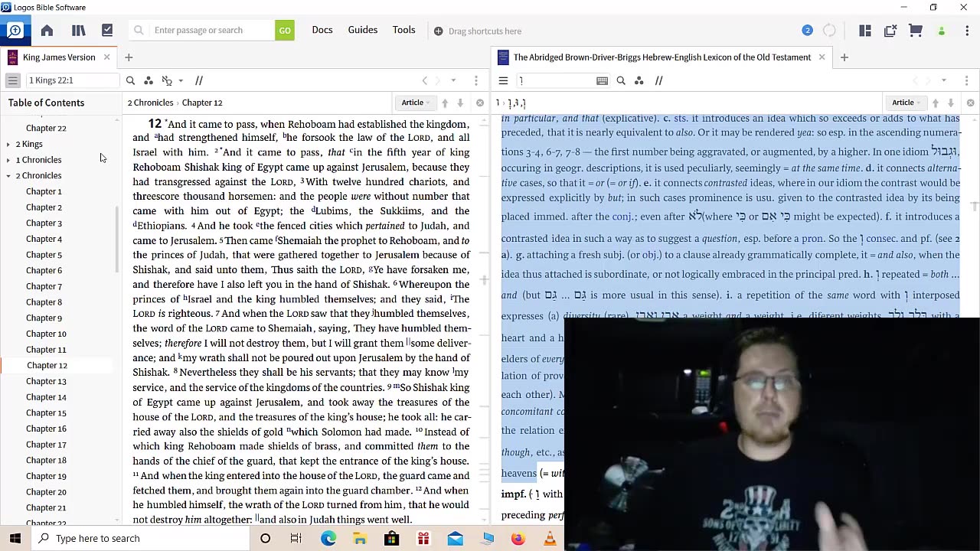The width and height of the screenshot is (980, 551).
Task: Expand the 2 Kings tree node
Action: tap(8, 144)
